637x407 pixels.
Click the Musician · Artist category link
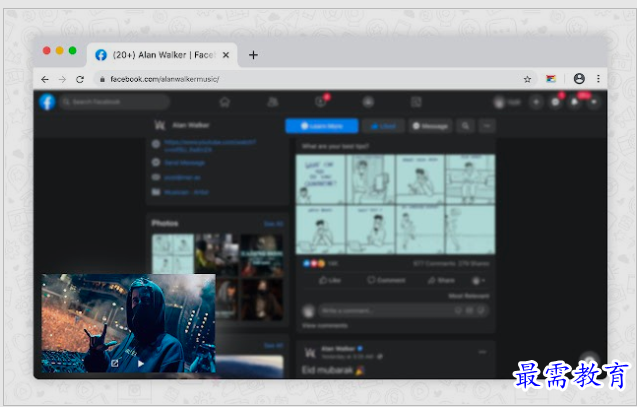tap(186, 192)
